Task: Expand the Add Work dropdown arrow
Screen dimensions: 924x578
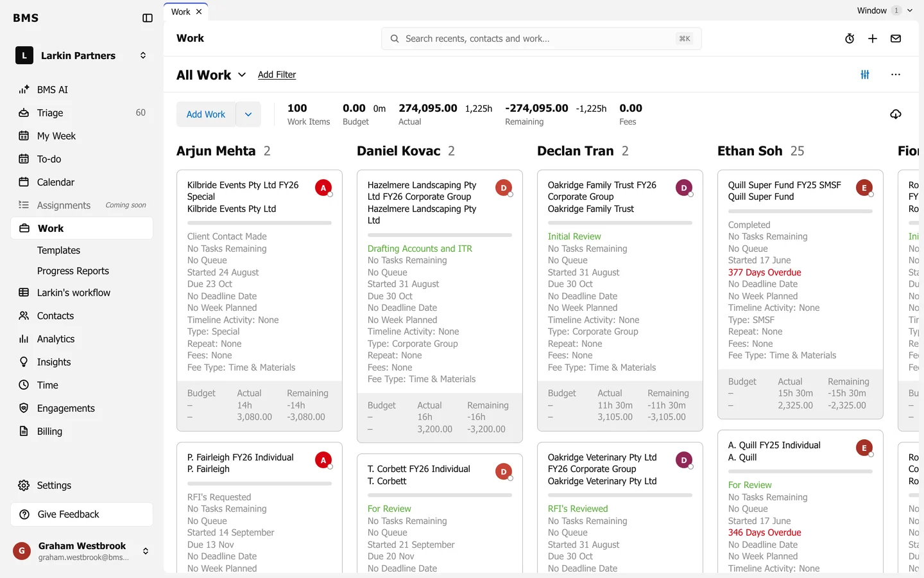Action: (248, 114)
